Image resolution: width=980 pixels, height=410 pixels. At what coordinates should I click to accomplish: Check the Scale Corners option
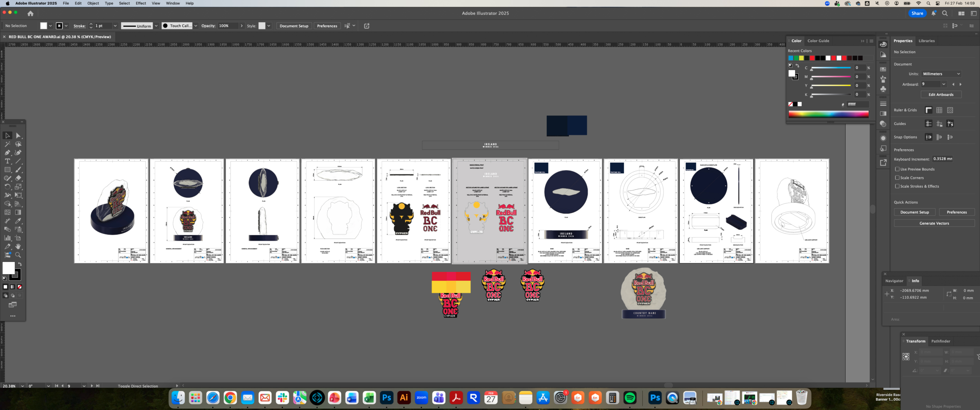pos(897,177)
